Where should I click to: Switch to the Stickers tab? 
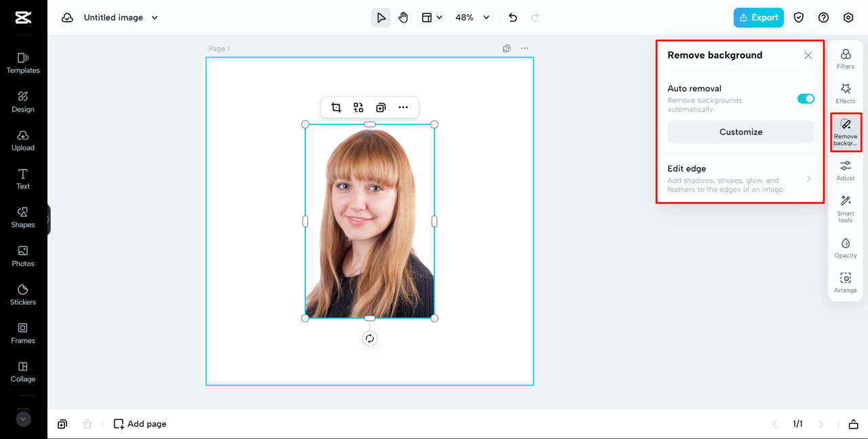(x=23, y=294)
